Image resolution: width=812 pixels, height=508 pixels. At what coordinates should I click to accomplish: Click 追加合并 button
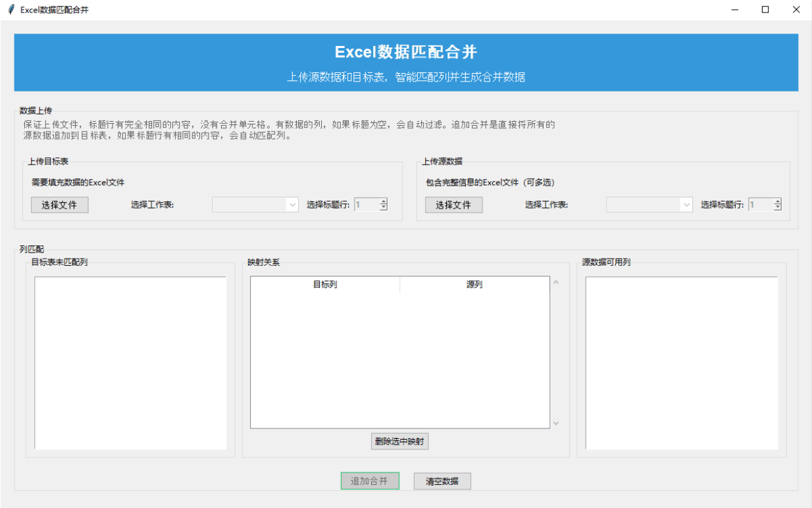coord(369,481)
